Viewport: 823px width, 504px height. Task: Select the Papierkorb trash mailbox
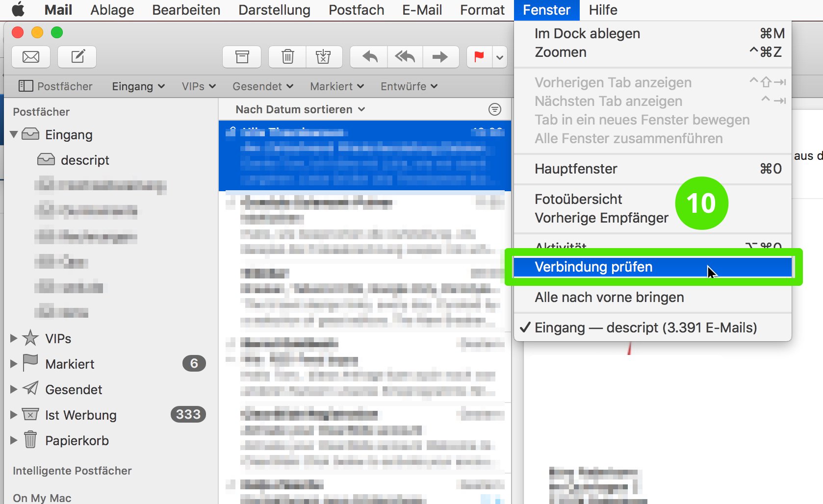point(65,440)
